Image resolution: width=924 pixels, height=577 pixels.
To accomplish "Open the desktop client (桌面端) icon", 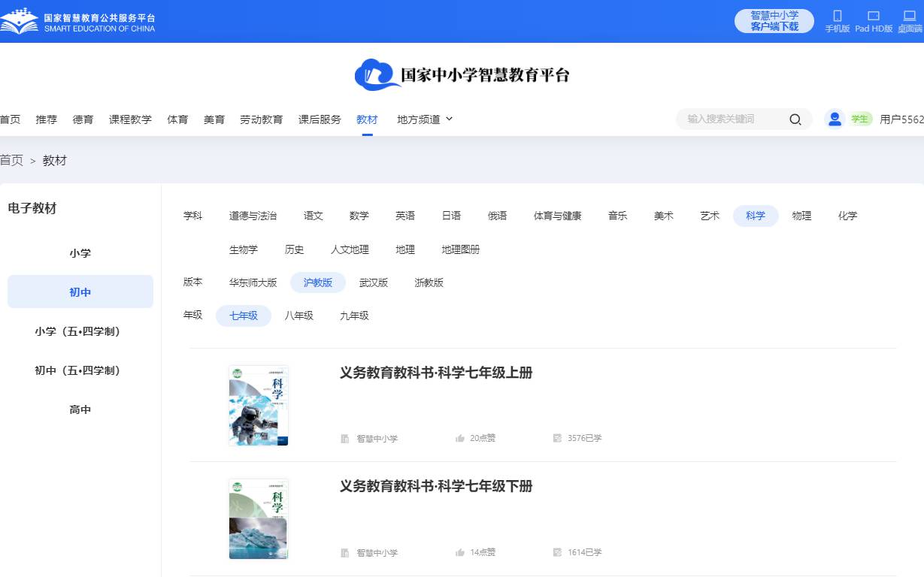I will coord(910,15).
